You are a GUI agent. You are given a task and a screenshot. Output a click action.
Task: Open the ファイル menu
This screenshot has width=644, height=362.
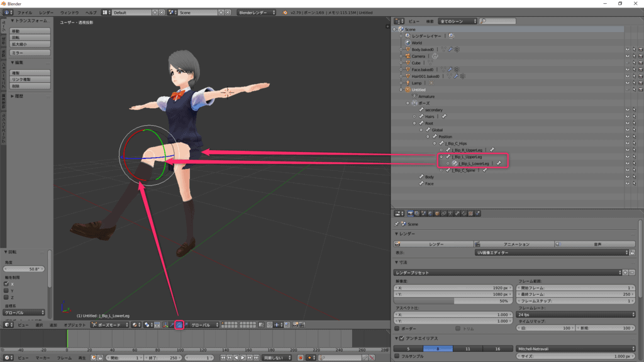[25, 13]
